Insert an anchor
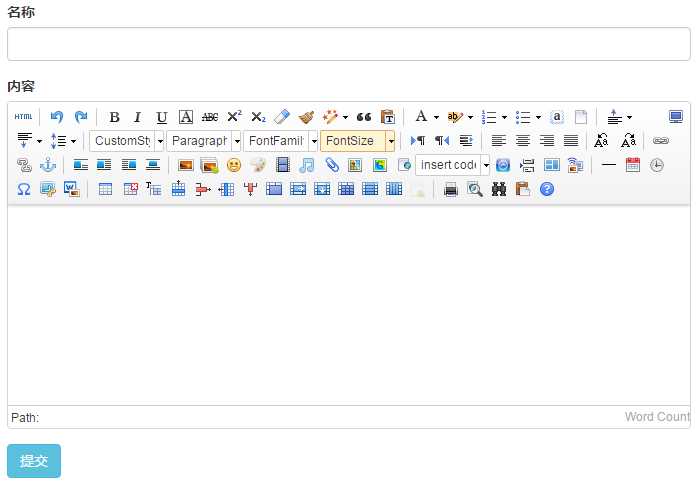700x486 pixels. click(x=48, y=165)
